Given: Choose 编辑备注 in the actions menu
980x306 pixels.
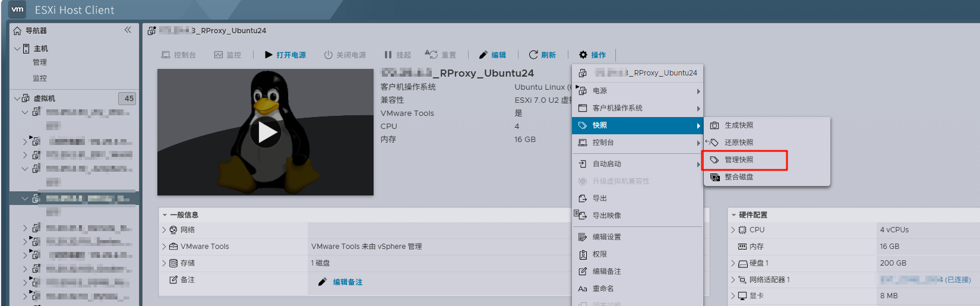Looking at the screenshot, I should 637,272.
